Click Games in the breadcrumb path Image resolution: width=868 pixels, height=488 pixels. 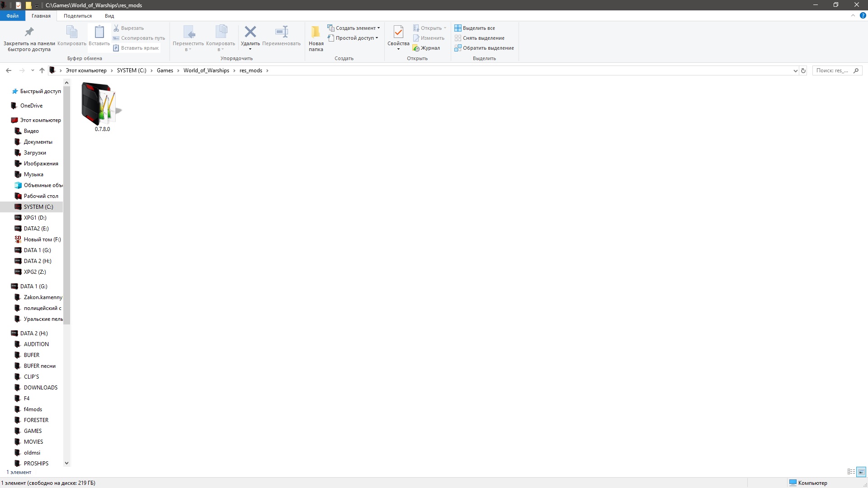pyautogui.click(x=165, y=70)
